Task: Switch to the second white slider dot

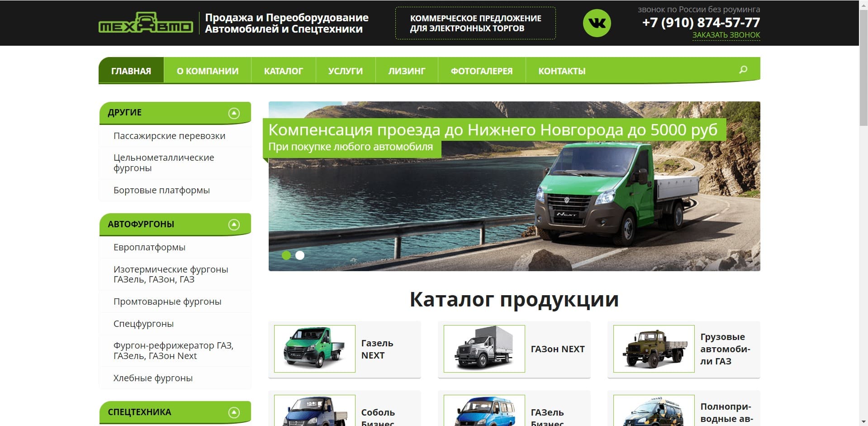Action: (x=300, y=255)
